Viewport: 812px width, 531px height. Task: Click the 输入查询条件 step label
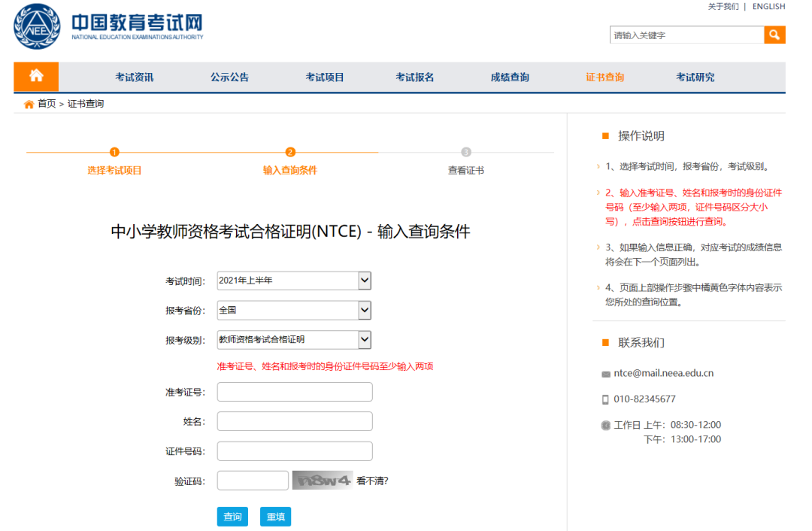click(290, 171)
